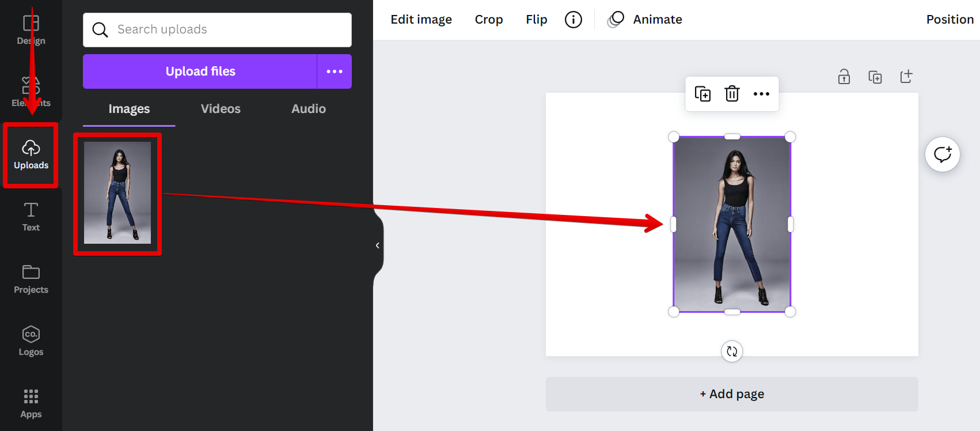Open more options in floating image toolbar
Viewport: 980px width, 431px height.
click(x=761, y=93)
